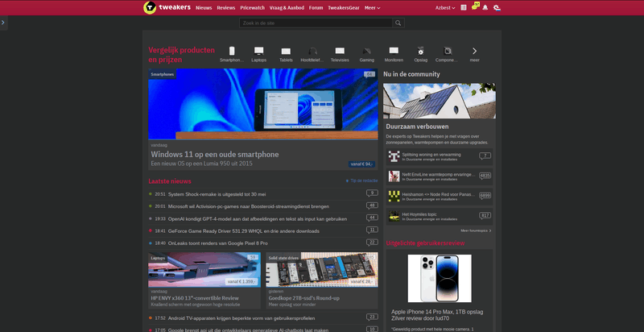Open 'Apple iPhone 14 Pro Max' review title
The image size is (644, 332).
tap(437, 315)
